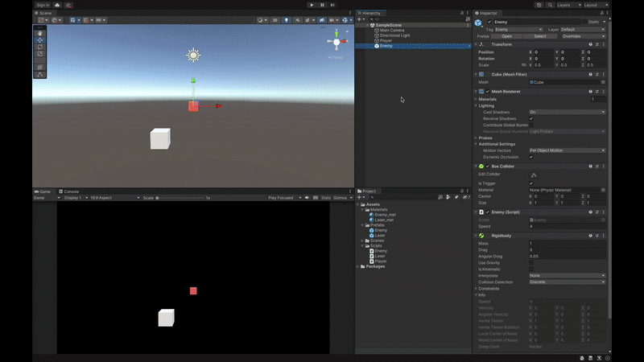The height and width of the screenshot is (362, 644).
Task: Click the Pause button in the top toolbar
Action: tap(322, 5)
